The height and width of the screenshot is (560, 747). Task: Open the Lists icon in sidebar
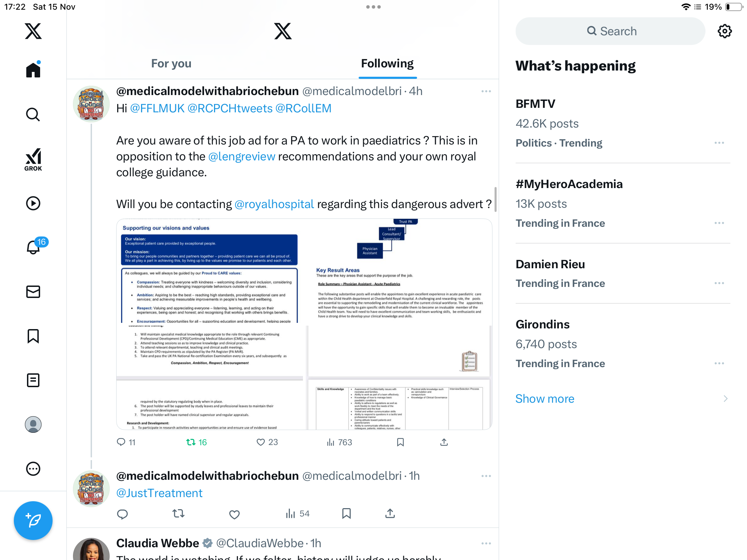(33, 380)
